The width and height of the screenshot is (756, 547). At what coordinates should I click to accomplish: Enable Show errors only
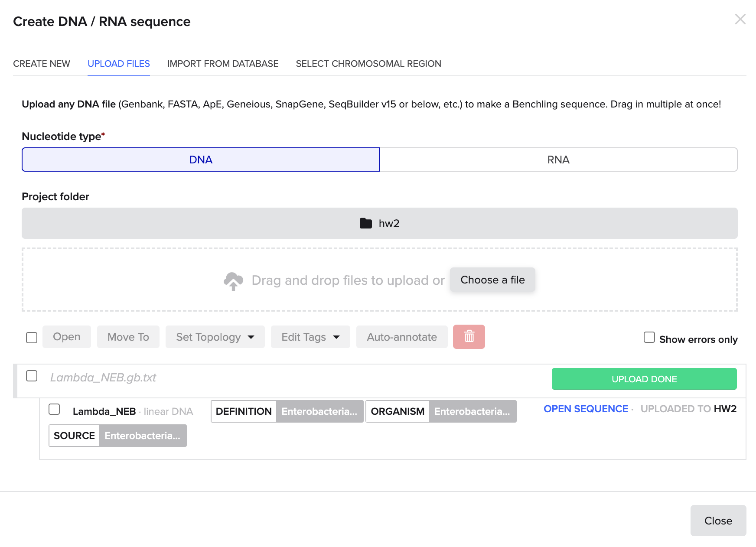(x=649, y=338)
